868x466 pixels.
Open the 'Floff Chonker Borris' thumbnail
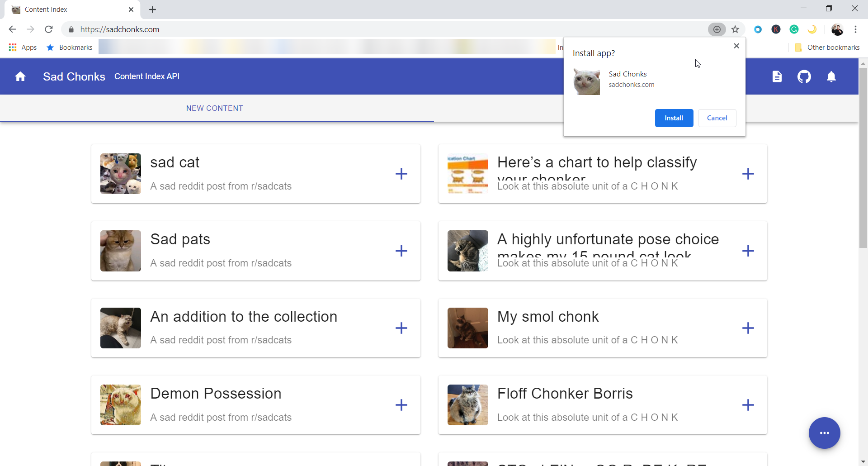pyautogui.click(x=468, y=405)
